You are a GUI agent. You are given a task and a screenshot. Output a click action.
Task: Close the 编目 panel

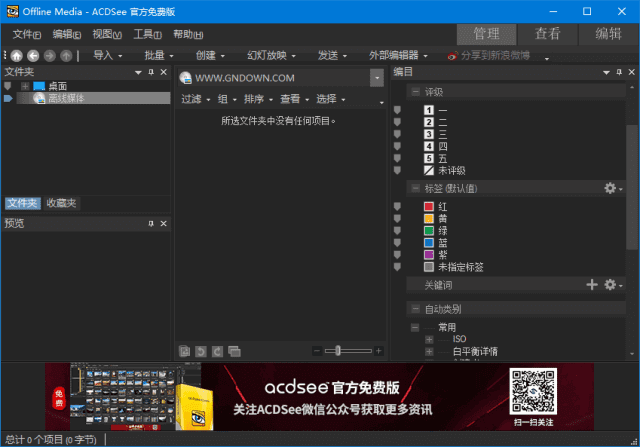[x=632, y=72]
